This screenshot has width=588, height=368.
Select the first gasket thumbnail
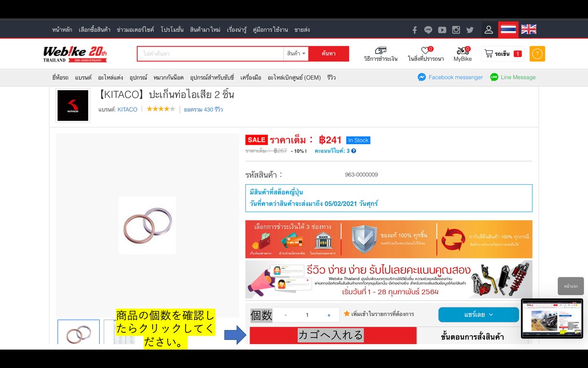79,332
